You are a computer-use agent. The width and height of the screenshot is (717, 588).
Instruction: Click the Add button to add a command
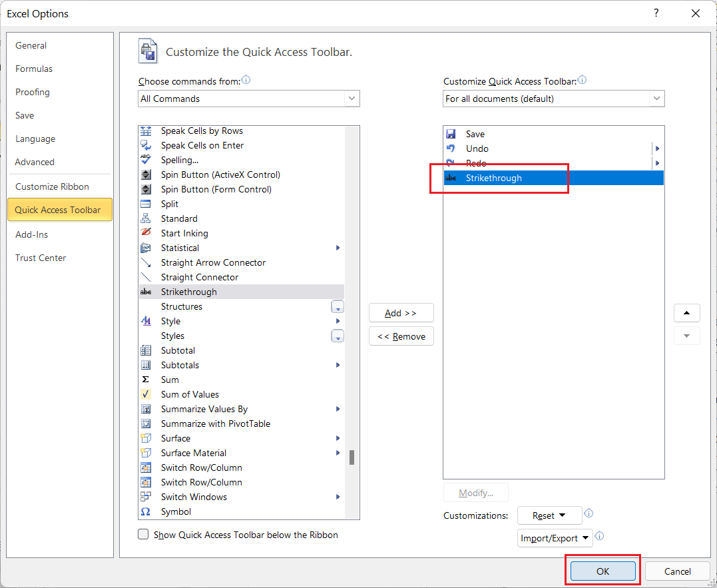coord(401,312)
